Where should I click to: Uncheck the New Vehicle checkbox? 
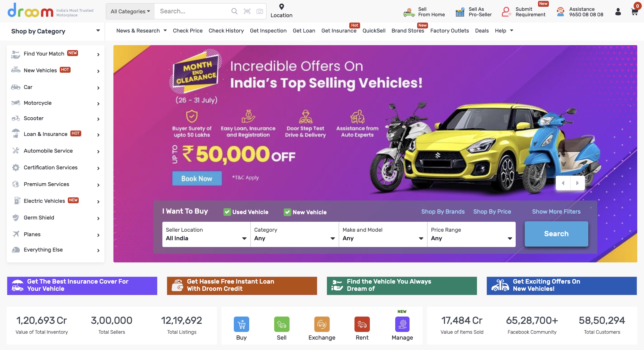[x=287, y=212]
